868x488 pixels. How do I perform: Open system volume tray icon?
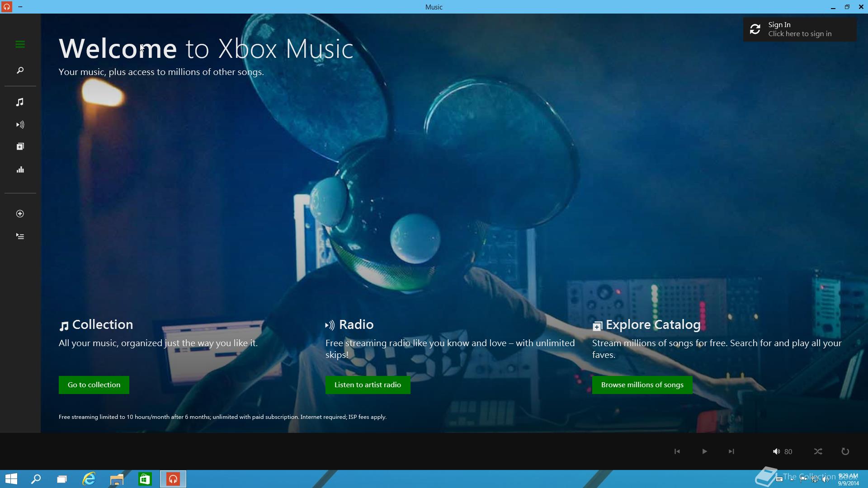[x=826, y=479]
